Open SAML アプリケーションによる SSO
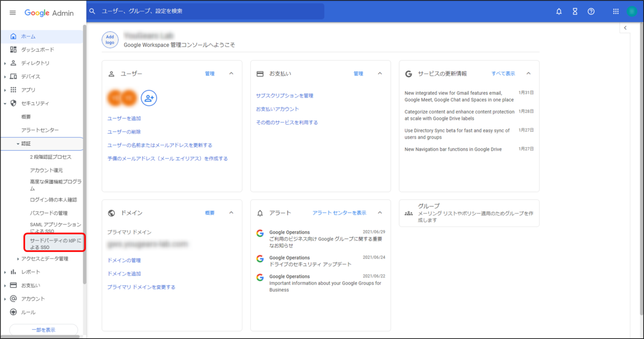This screenshot has width=644, height=339. pos(56,227)
